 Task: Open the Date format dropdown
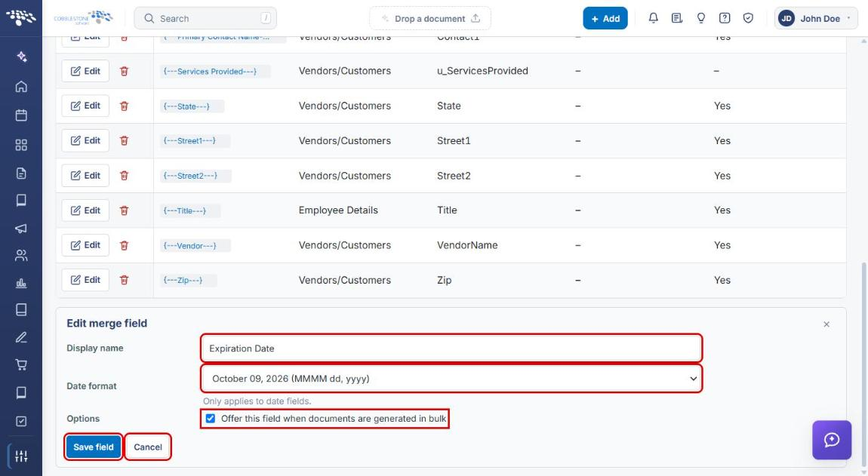(451, 379)
